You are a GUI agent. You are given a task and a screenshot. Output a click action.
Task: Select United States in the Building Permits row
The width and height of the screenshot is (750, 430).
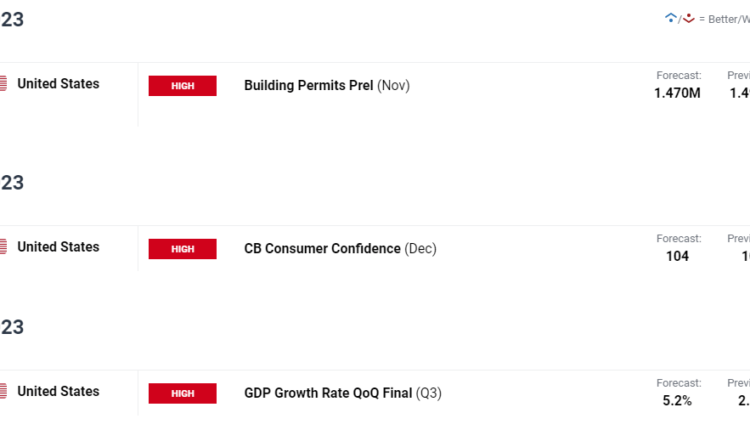coord(58,84)
